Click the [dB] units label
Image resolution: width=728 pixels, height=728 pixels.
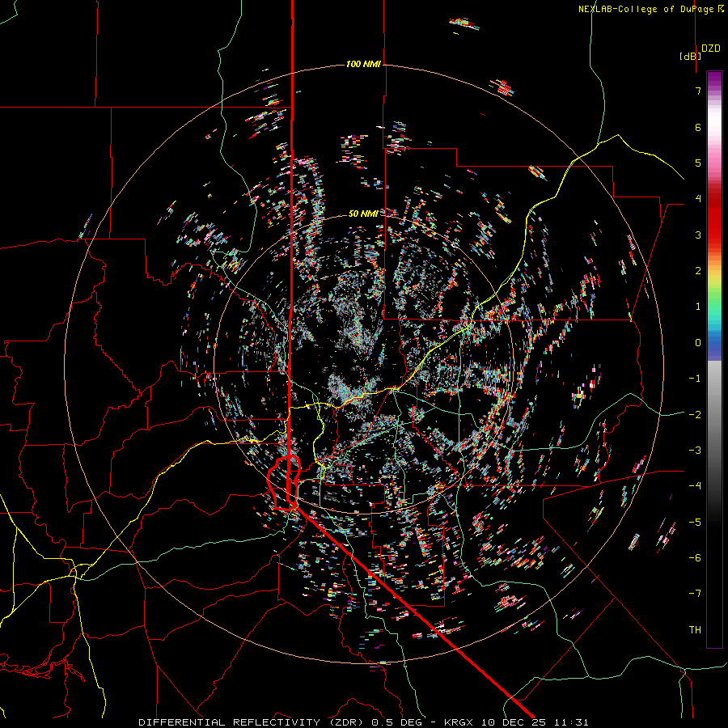pos(690,56)
